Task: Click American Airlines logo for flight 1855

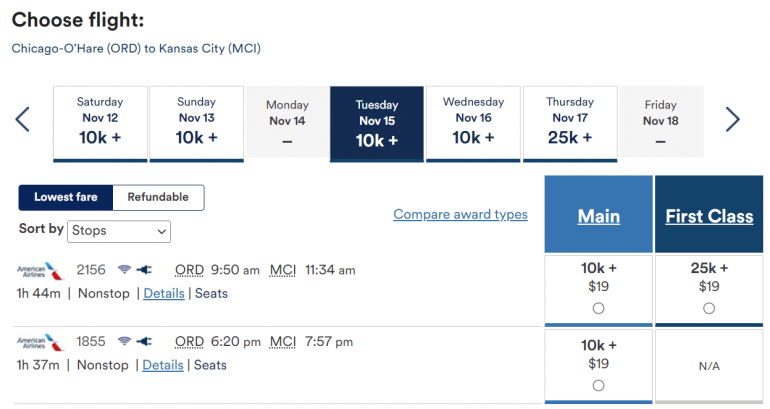Action: (39, 342)
